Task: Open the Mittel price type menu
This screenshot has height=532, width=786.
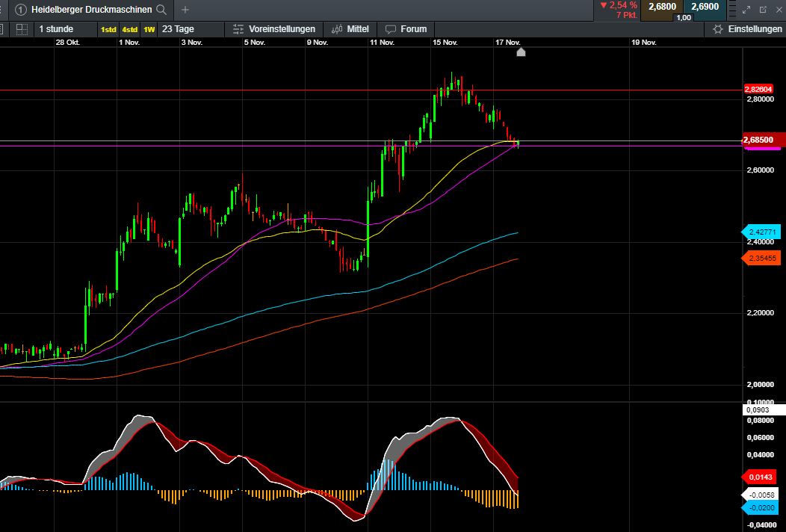Action: coord(350,29)
